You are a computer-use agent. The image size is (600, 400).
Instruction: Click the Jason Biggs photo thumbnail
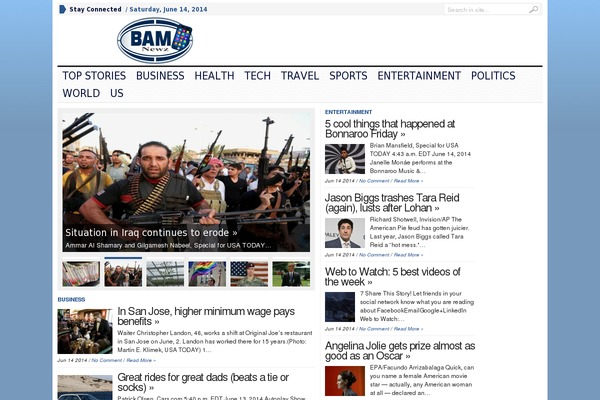pos(345,233)
